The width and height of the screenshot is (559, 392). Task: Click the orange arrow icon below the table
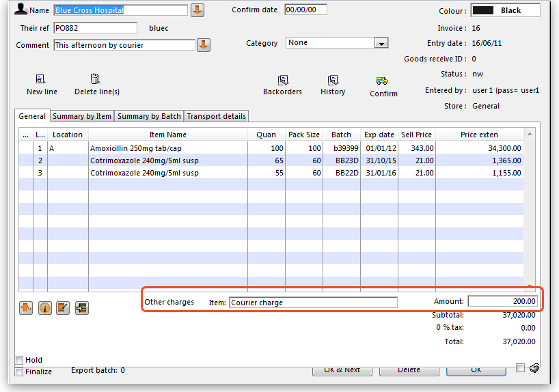point(27,308)
